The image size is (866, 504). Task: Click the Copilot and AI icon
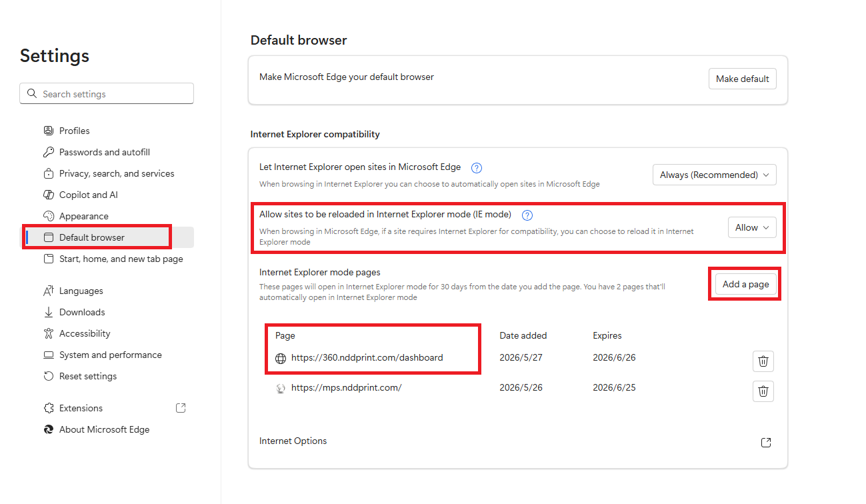coord(48,195)
